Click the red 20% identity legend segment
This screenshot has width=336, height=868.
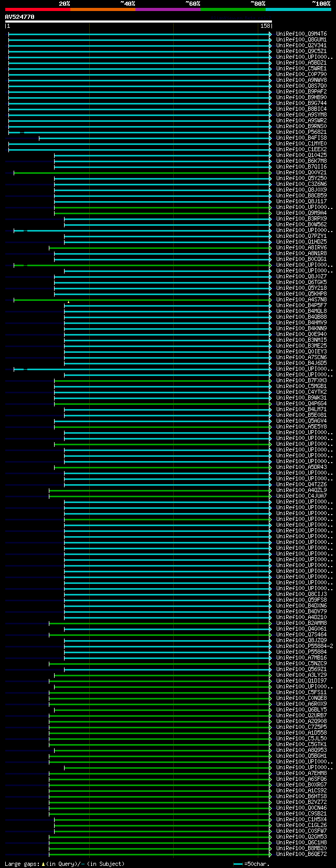38,9
